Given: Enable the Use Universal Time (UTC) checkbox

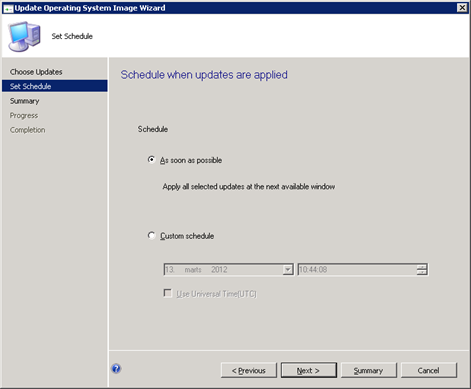Looking at the screenshot, I should (x=168, y=293).
